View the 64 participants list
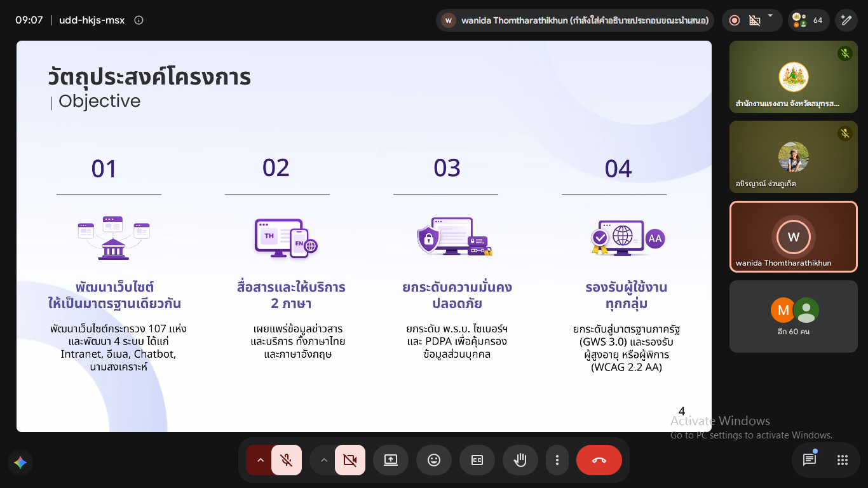Screen dimensions: 868x488 click(x=809, y=20)
